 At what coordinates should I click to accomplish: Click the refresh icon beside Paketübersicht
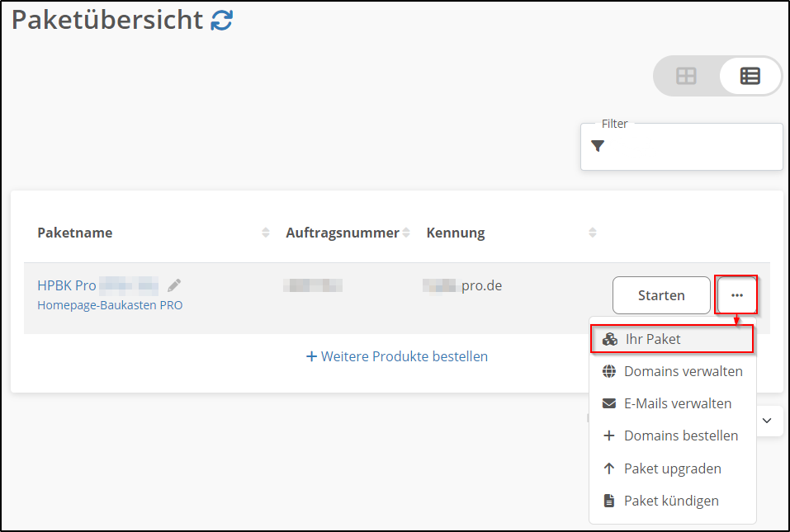tap(220, 21)
